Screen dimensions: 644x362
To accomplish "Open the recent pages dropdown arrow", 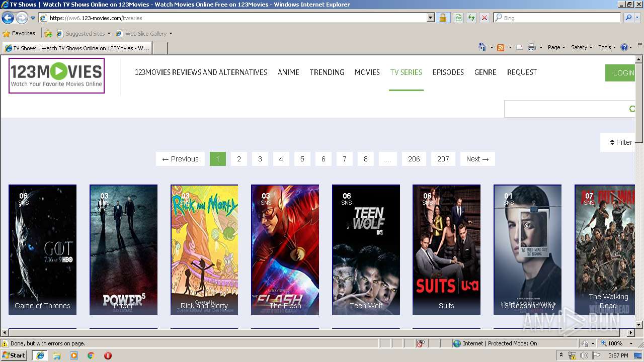I will point(33,18).
